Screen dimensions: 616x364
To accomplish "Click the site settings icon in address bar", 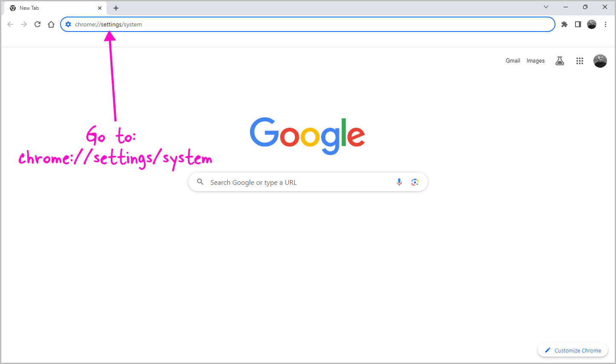I will pos(68,24).
